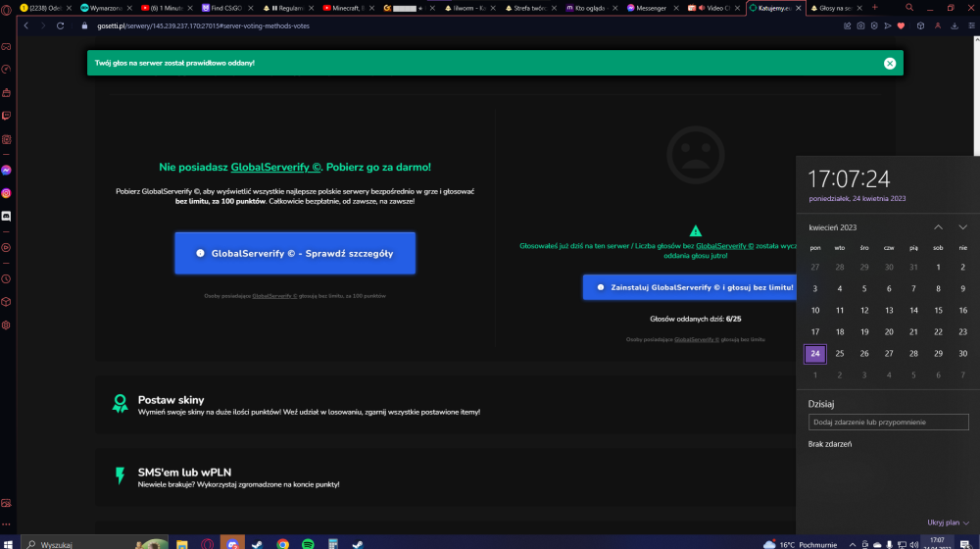Close the Katujemy.eu tab

[x=798, y=8]
